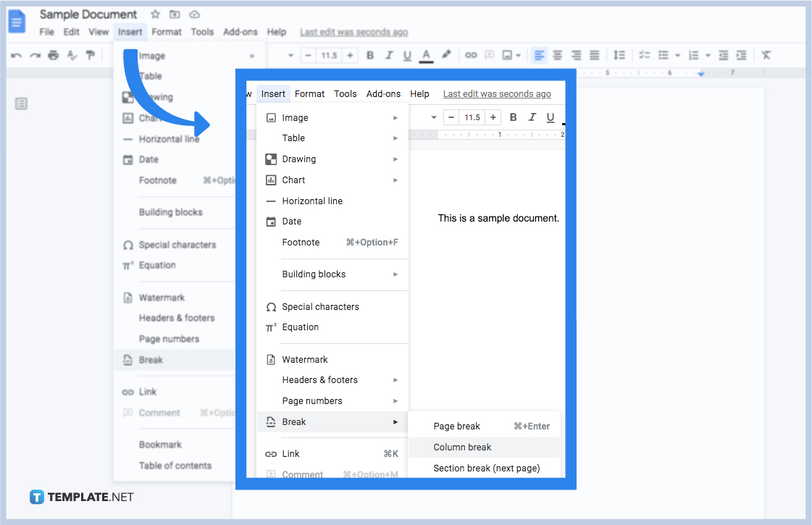812x525 pixels.
Task: Click the font size increase stepper
Action: point(350,55)
